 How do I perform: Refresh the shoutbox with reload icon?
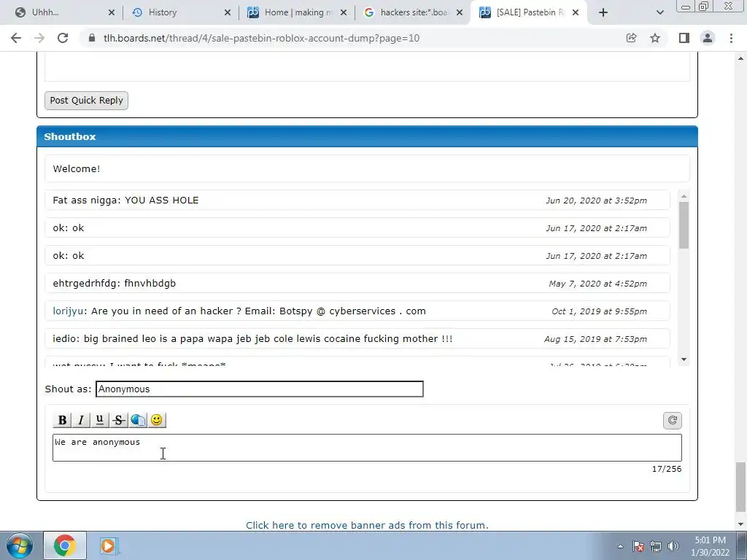click(672, 421)
